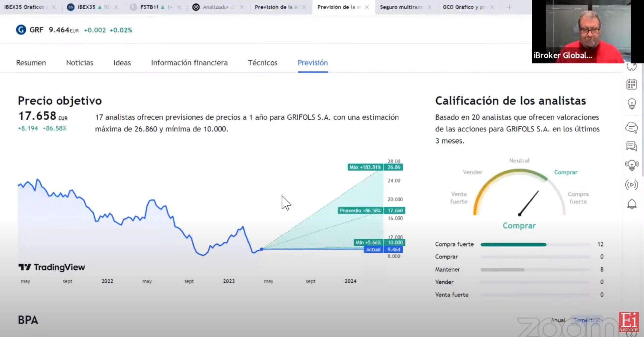Image resolution: width=644 pixels, height=337 pixels.
Task: Close the IBEX35 Gráficos tab
Action: 54,7
